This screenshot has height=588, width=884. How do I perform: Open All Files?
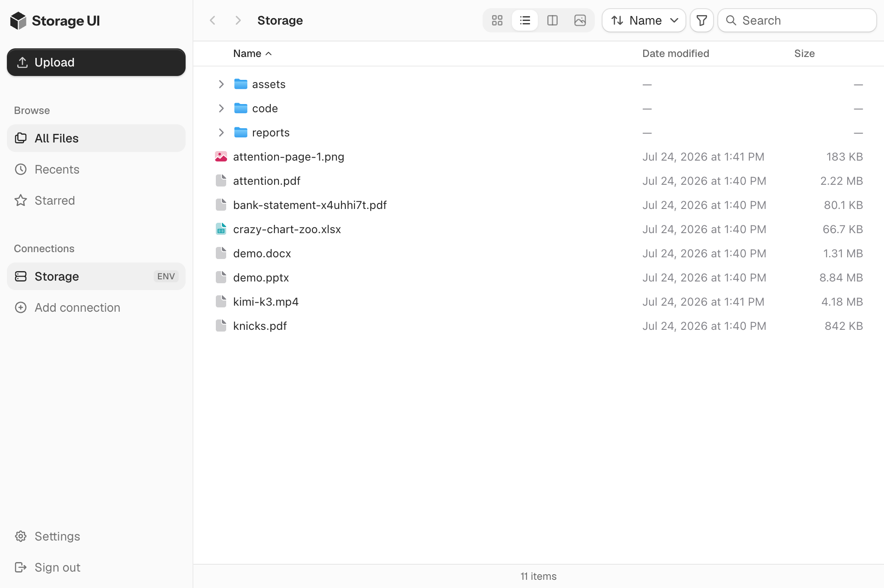click(x=96, y=138)
